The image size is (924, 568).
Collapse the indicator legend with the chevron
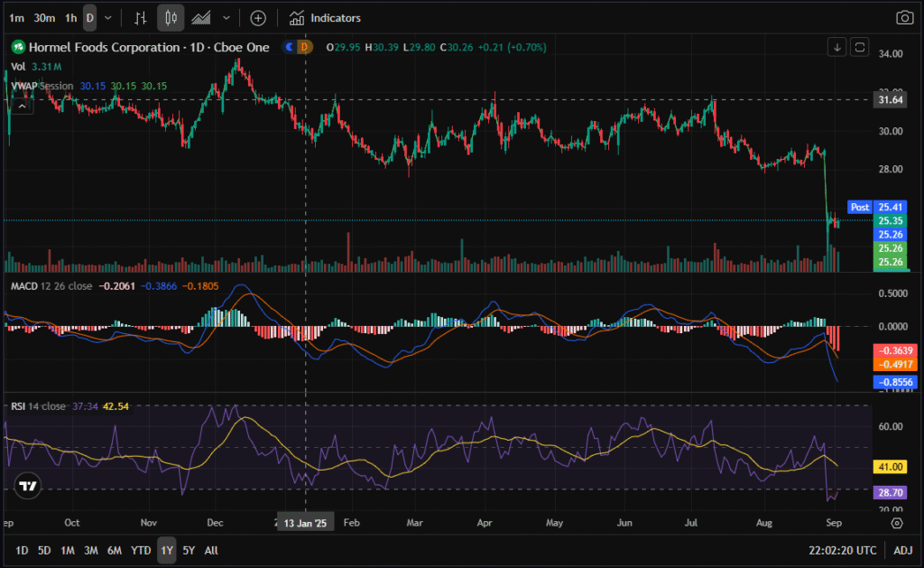tap(23, 106)
